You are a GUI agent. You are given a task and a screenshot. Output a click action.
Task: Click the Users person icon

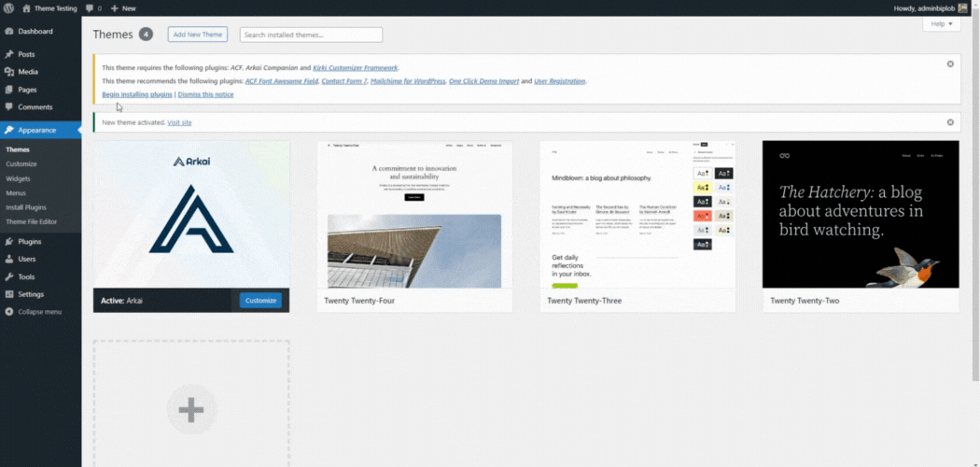(x=9, y=259)
